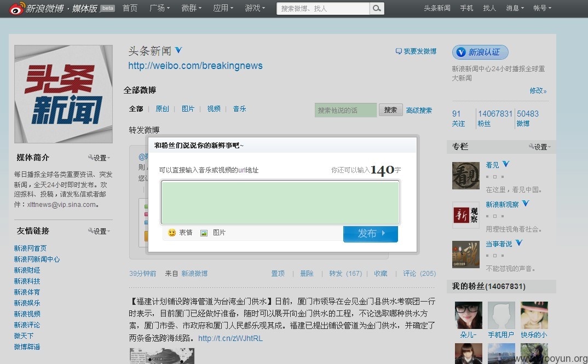
Task: Click the verified V next to 当事者说
Action: coord(519,242)
